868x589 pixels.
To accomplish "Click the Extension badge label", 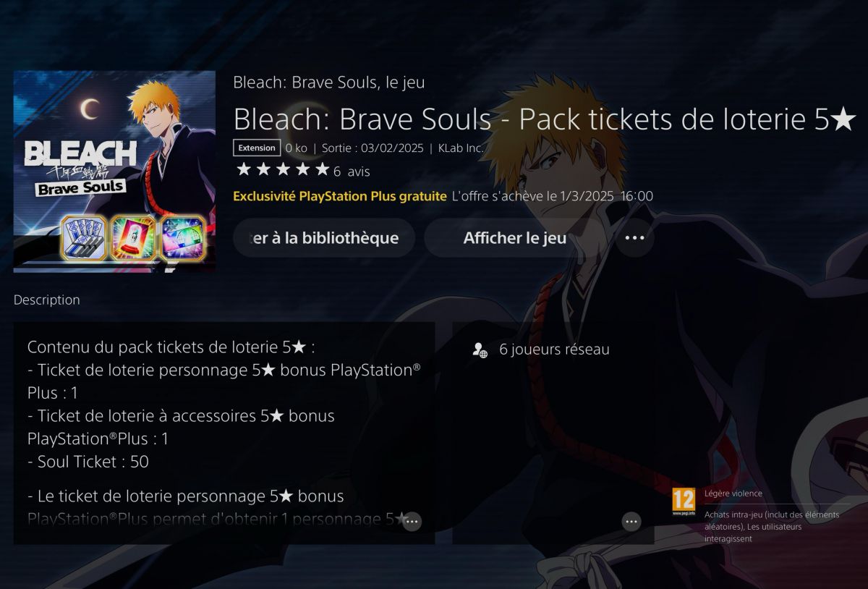I will click(257, 148).
